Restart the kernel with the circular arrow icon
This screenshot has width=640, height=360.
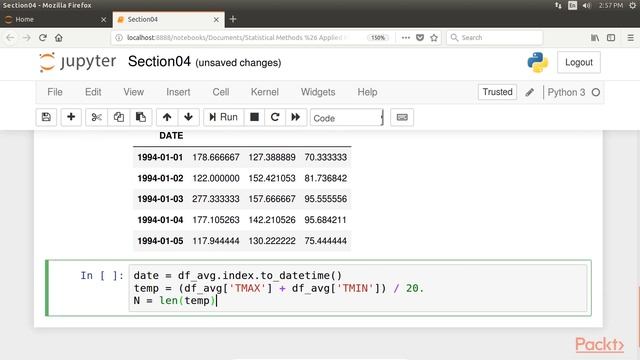[x=275, y=117]
